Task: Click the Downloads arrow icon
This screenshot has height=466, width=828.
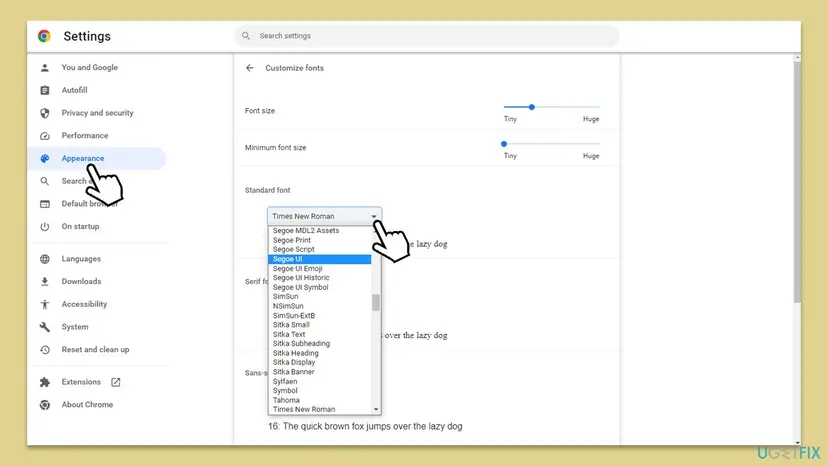Action: (45, 282)
